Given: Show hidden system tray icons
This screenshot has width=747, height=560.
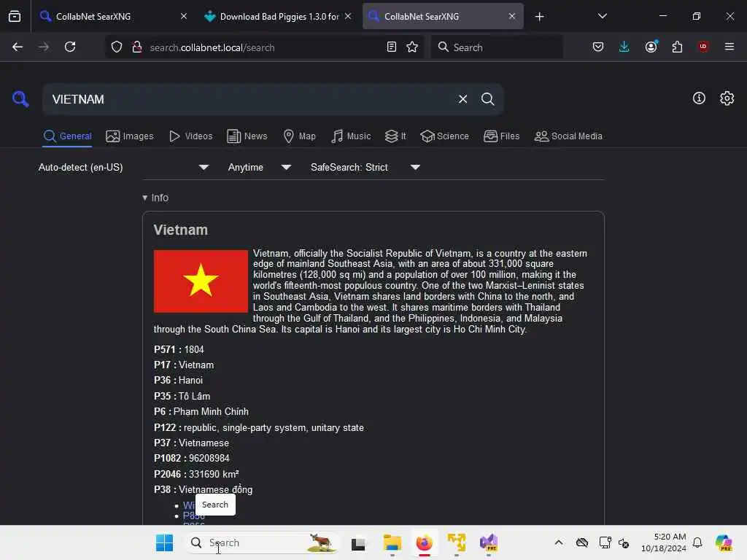Looking at the screenshot, I should [x=558, y=542].
